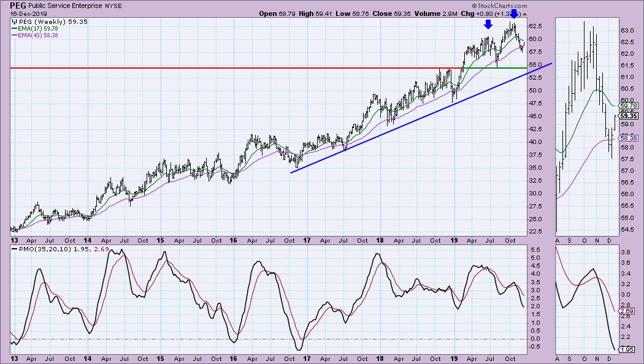Viewport: 644px width, 364px height.
Task: Click the NYSE exchange label
Action: pyautogui.click(x=113, y=6)
